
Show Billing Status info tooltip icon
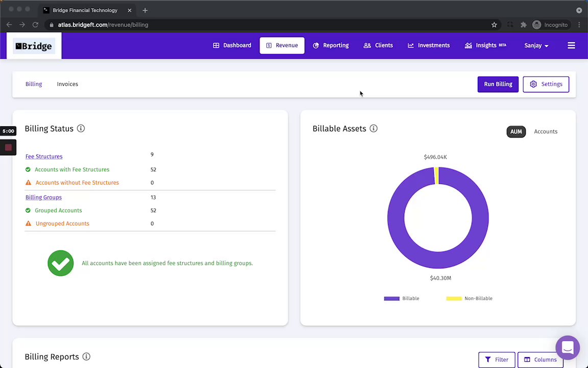(x=81, y=128)
